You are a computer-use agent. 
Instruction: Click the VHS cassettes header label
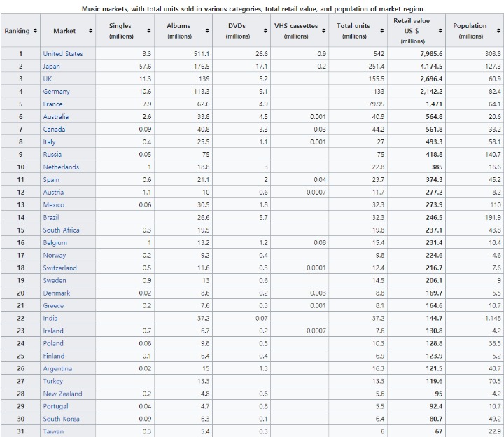[296, 31]
